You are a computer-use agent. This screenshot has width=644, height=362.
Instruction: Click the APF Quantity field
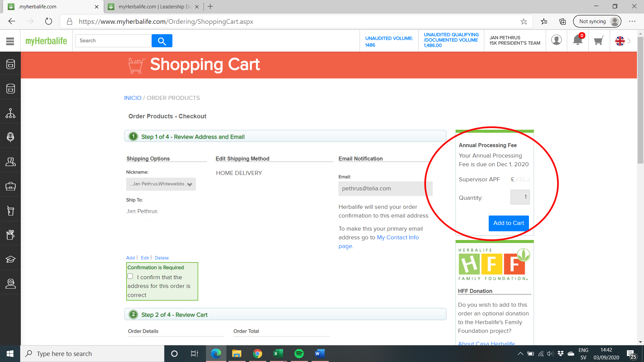(x=520, y=197)
